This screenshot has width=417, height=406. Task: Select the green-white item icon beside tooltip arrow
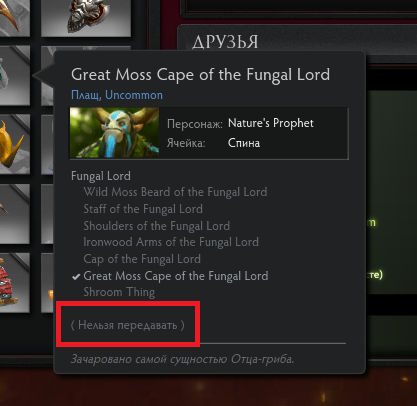13,75
